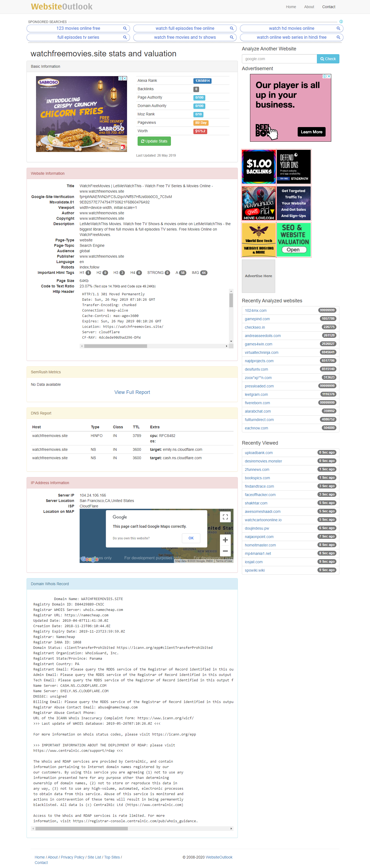
Task: Open Terms of Use on map
Action: point(224,561)
